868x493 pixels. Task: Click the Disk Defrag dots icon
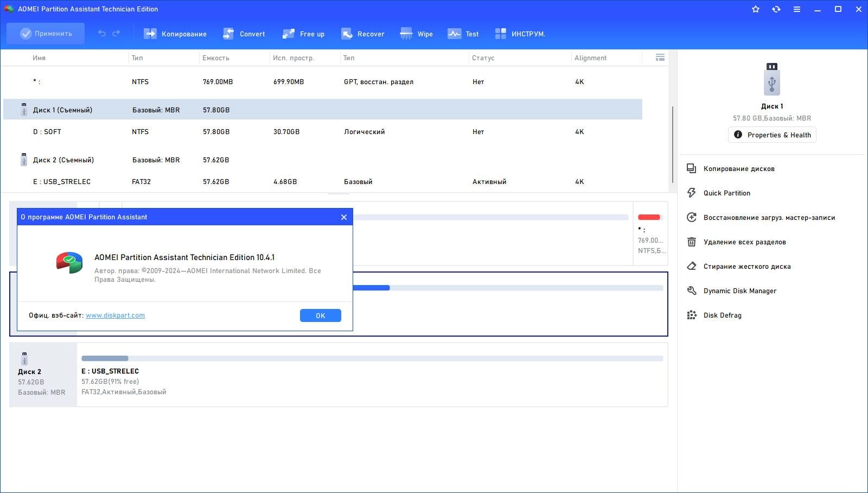pyautogui.click(x=692, y=315)
